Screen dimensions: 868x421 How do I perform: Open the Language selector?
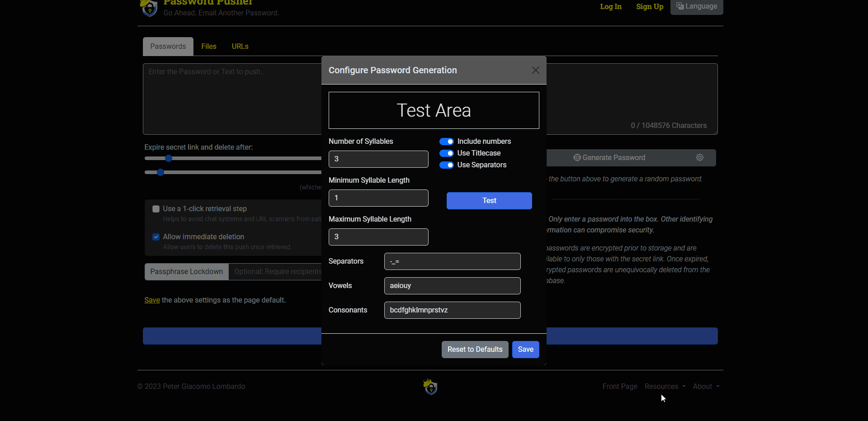[x=696, y=6]
